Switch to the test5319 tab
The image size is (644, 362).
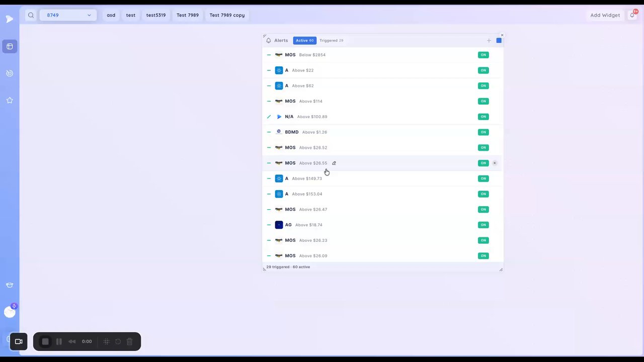tap(156, 15)
